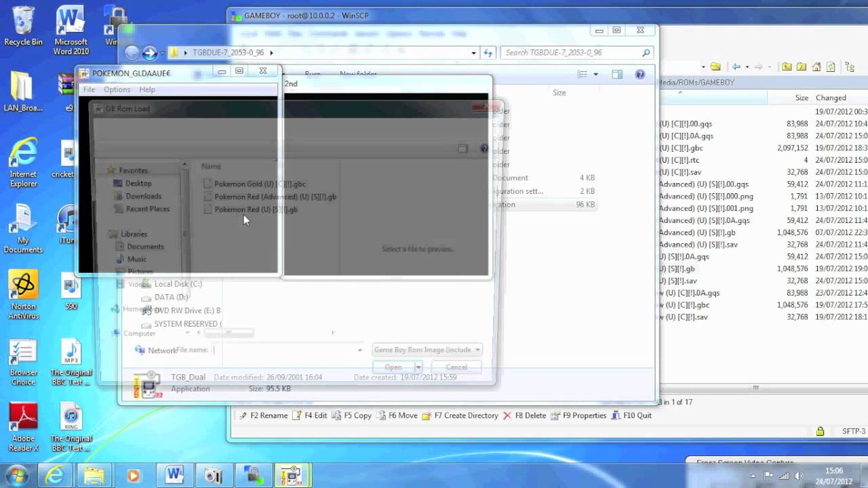This screenshot has width=868, height=488.
Task: Open Internet Explorer desktop icon
Action: click(23, 163)
